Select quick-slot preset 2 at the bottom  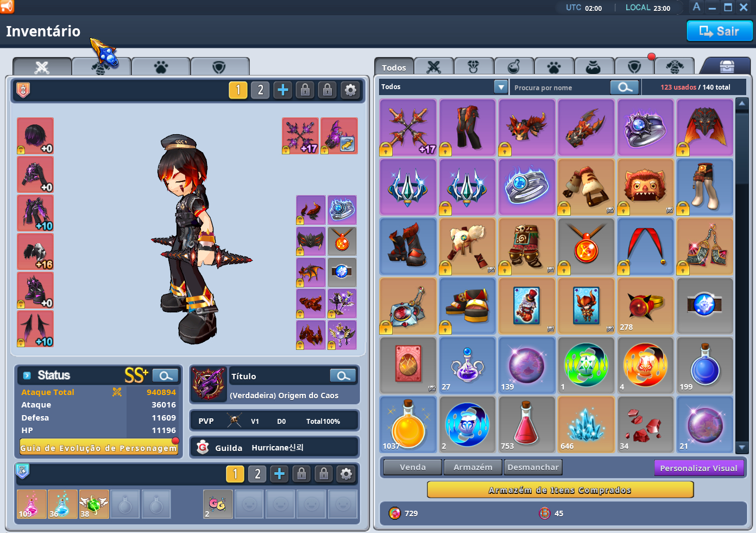[257, 474]
